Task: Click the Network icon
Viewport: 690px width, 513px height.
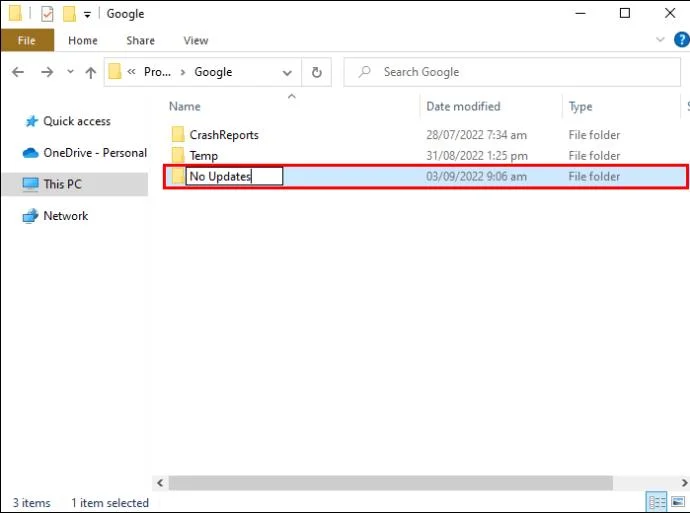Action: (30, 216)
